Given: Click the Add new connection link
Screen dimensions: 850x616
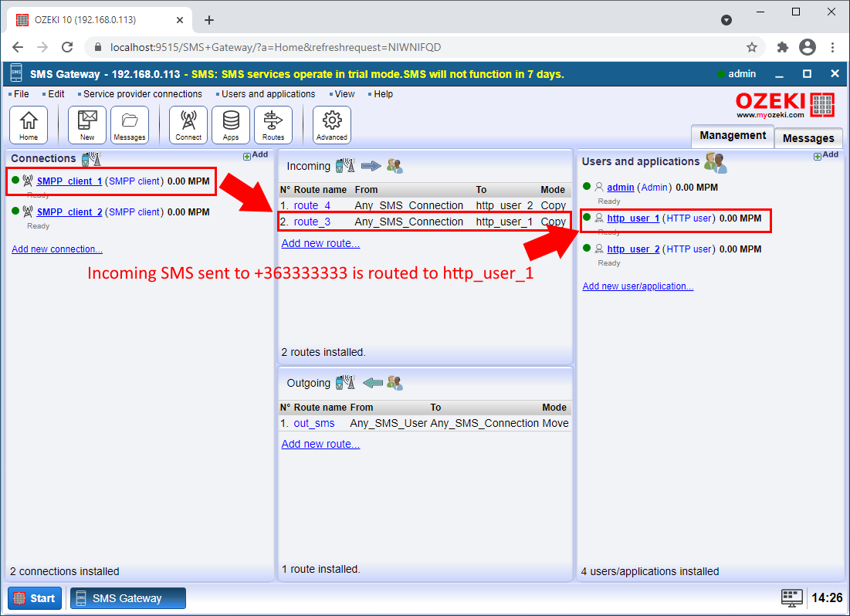Looking at the screenshot, I should 57,249.
